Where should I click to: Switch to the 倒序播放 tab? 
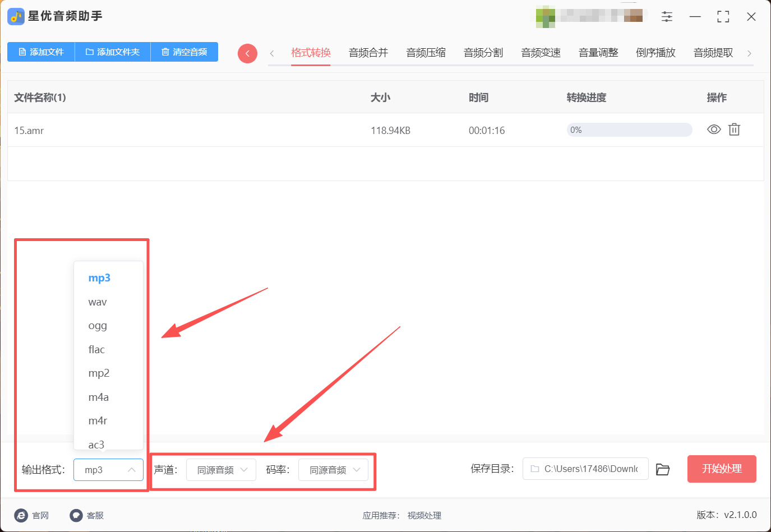pos(655,53)
